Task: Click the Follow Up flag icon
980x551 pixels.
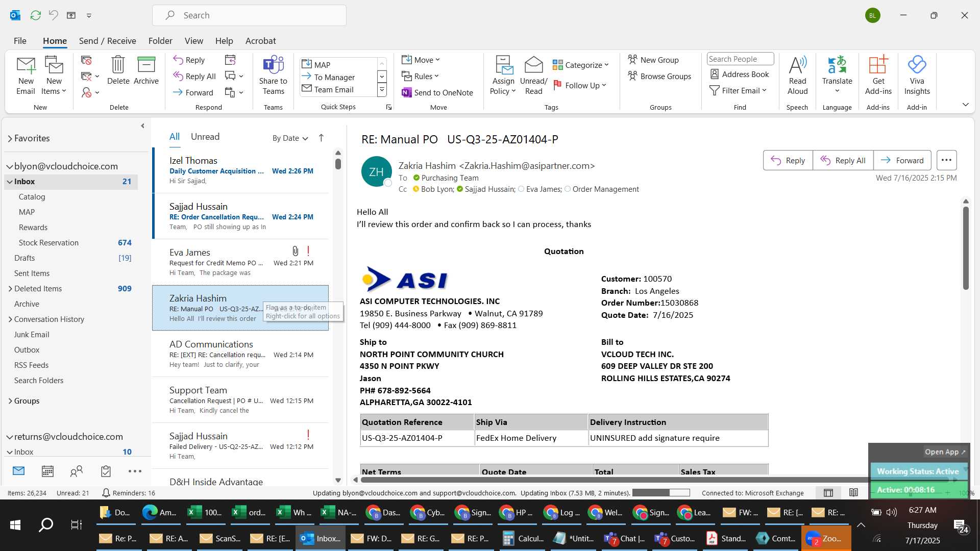Action: coord(557,85)
